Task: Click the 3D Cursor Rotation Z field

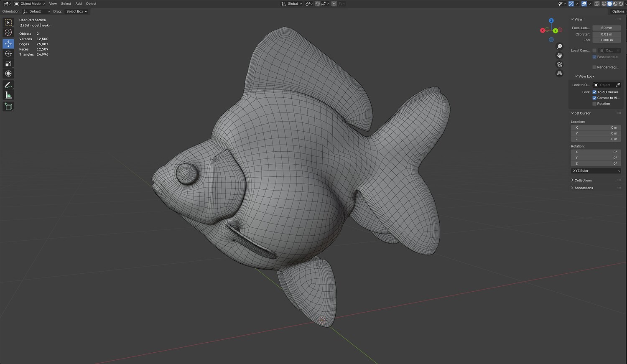Action: click(596, 163)
